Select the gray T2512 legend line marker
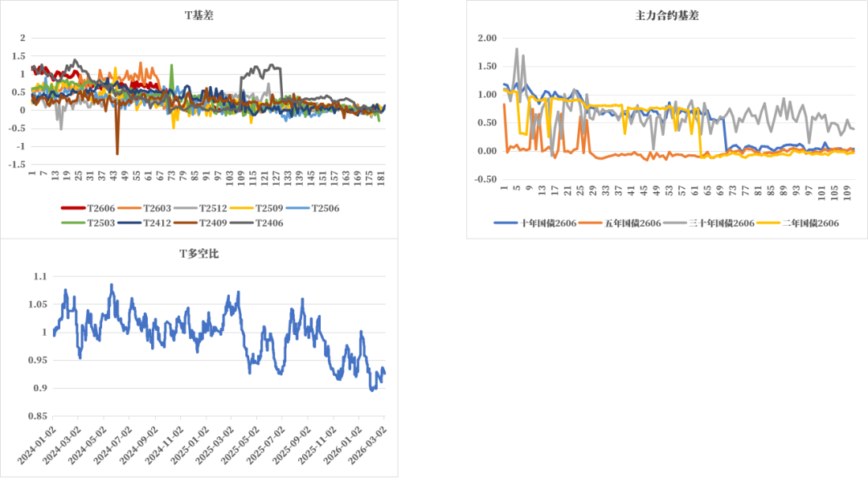 (x=184, y=207)
